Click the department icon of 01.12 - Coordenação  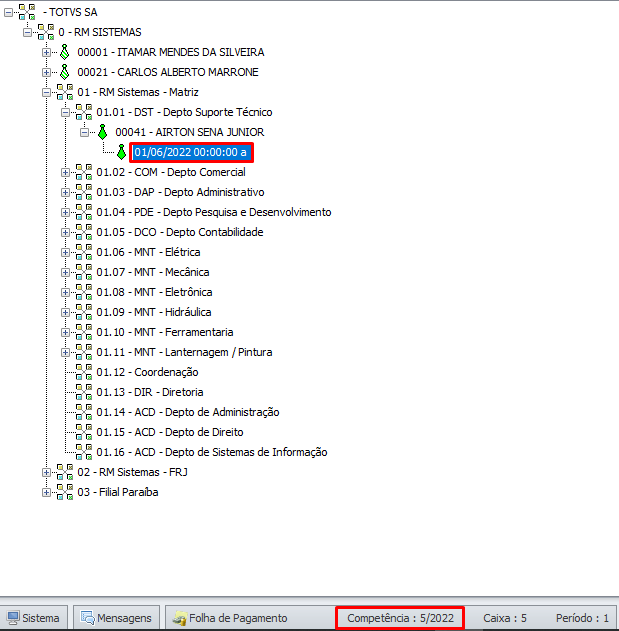coord(84,372)
